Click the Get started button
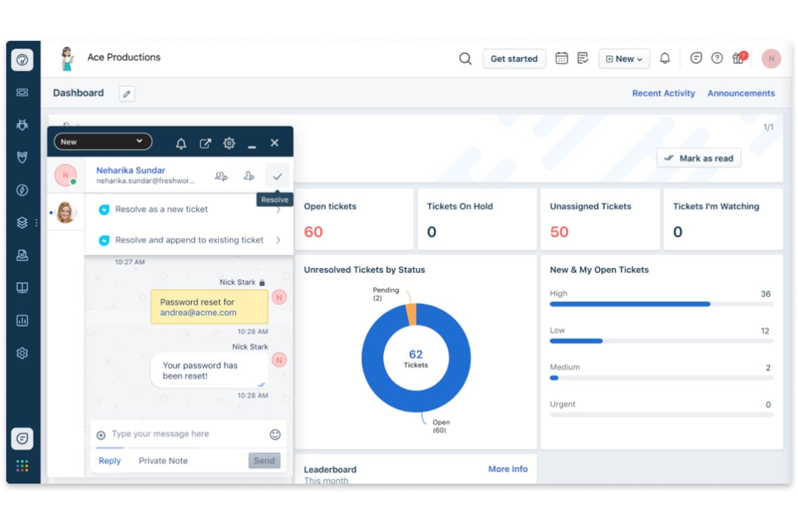798x532 pixels. [x=514, y=59]
